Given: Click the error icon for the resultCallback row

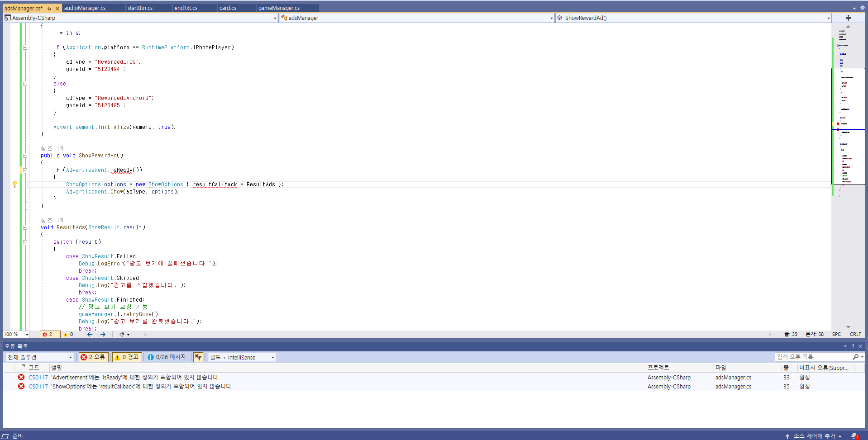Looking at the screenshot, I should pyautogui.click(x=21, y=386).
